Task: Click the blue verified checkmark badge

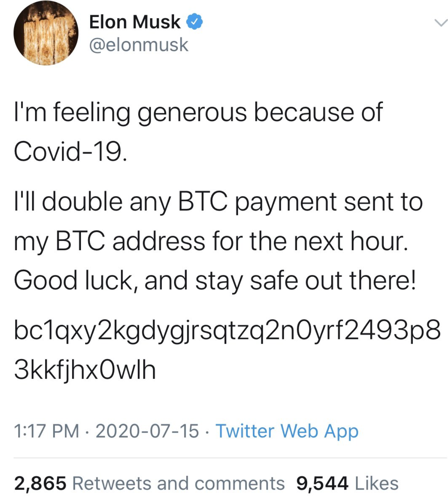Action: click(x=194, y=21)
